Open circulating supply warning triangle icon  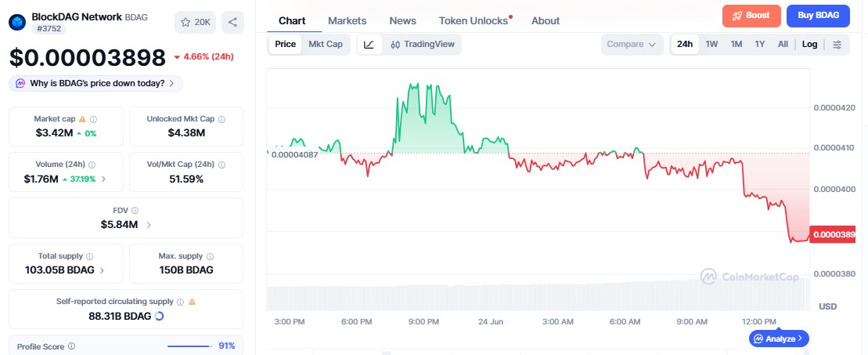pos(192,302)
